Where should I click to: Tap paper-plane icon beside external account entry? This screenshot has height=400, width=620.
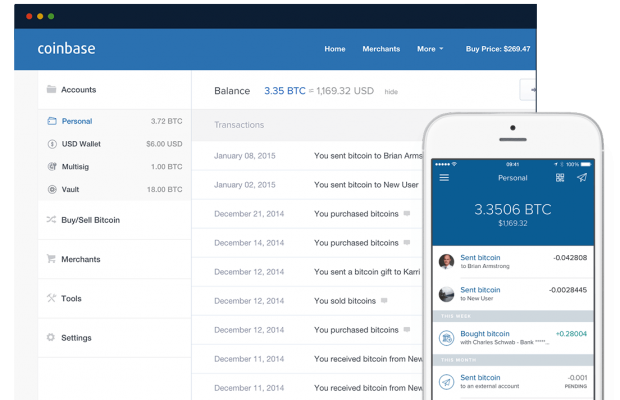pos(446,382)
